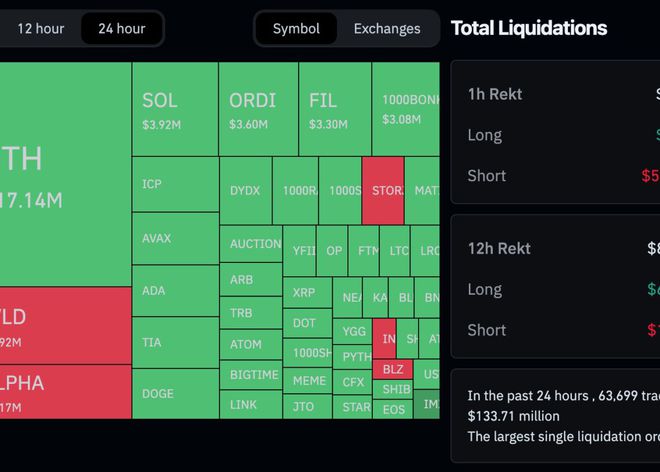Select the TIA tile
This screenshot has height=472, width=660.
coord(176,343)
